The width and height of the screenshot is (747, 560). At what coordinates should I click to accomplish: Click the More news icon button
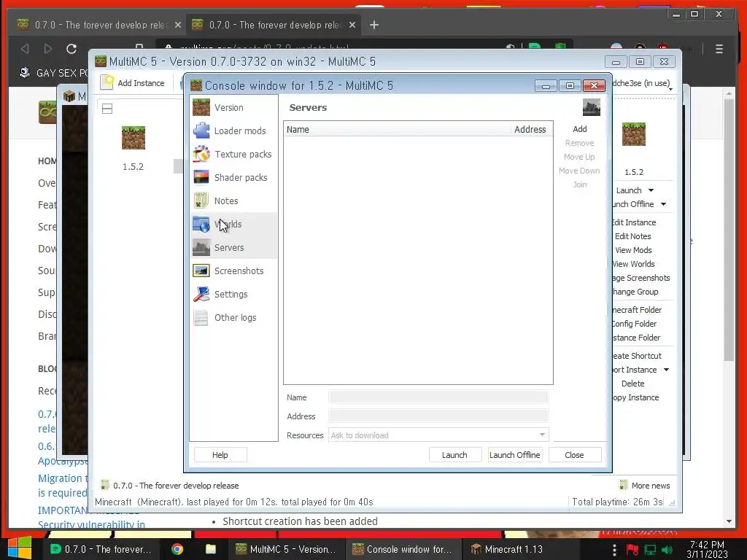pos(645,485)
